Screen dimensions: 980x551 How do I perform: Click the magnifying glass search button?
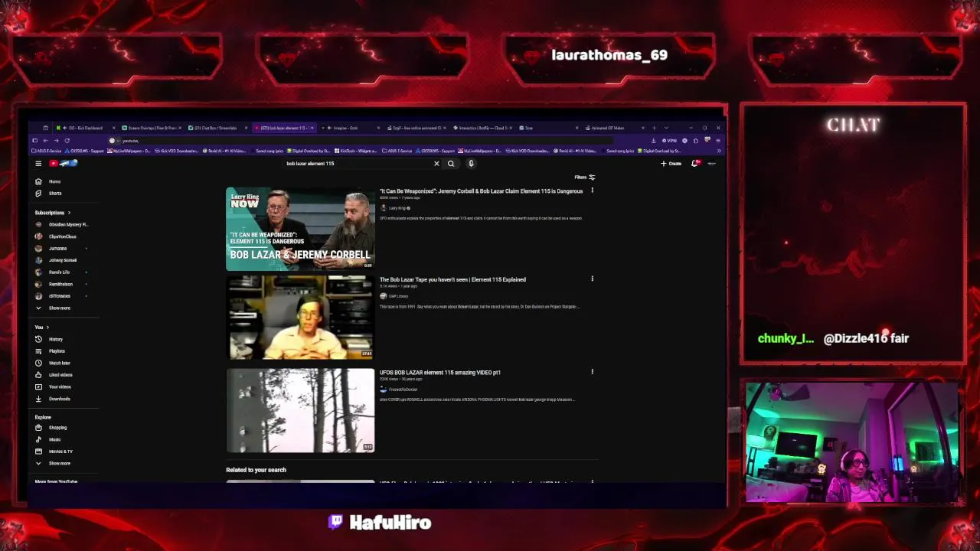pos(451,163)
